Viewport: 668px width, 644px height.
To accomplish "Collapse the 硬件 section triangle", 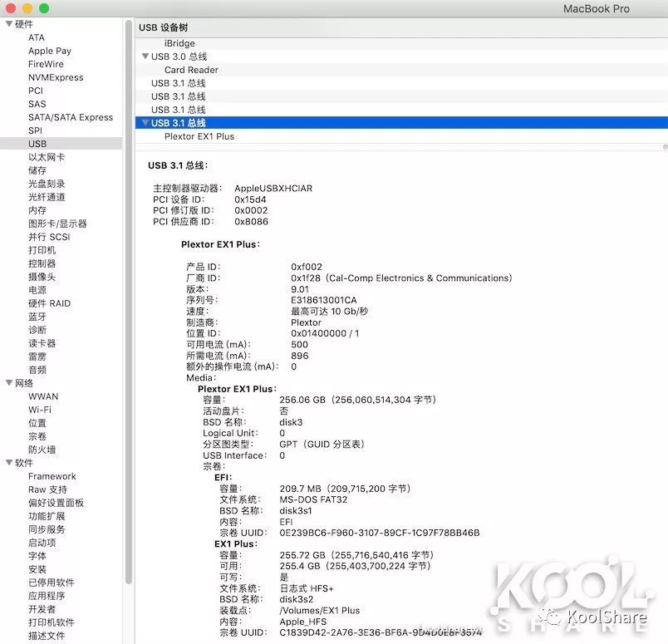I will tap(8, 24).
